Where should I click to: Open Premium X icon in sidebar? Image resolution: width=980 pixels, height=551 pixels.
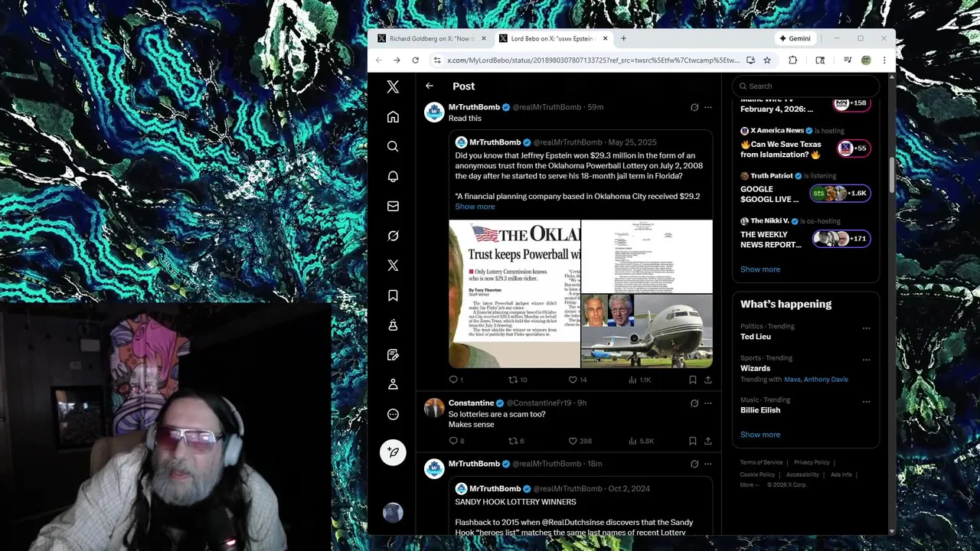[x=393, y=266]
